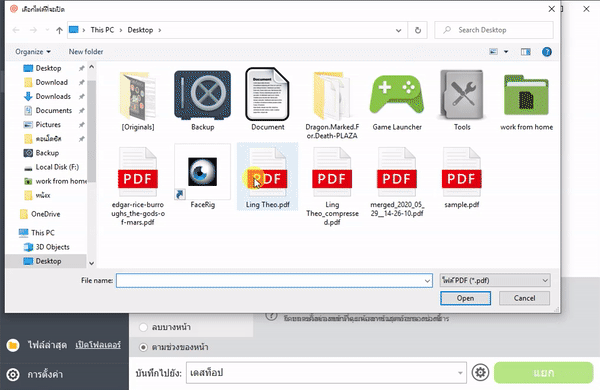Open the Organize dropdown menu
Image resolution: width=600 pixels, height=390 pixels.
pyautogui.click(x=33, y=52)
